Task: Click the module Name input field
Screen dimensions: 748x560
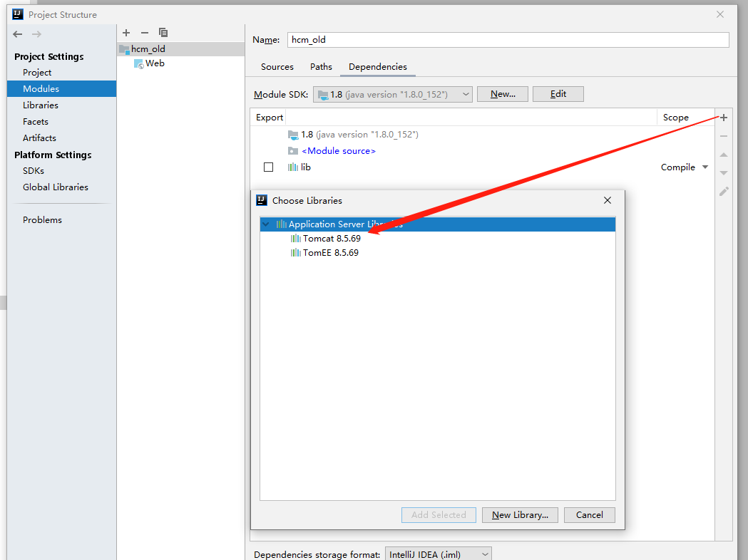Action: point(508,40)
